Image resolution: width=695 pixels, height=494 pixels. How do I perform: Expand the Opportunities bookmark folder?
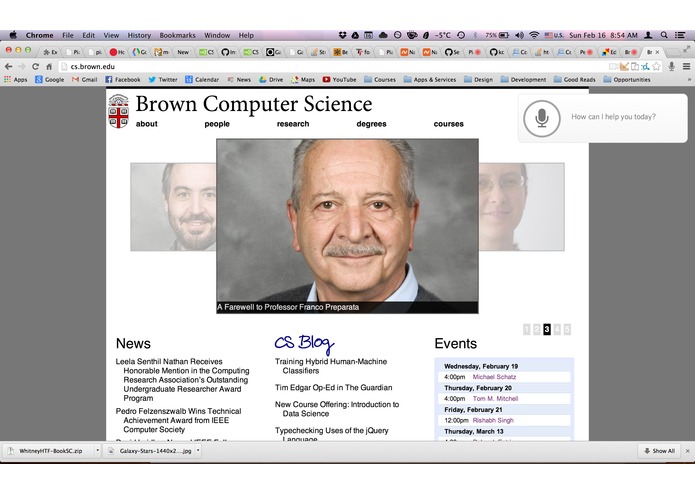[627, 80]
